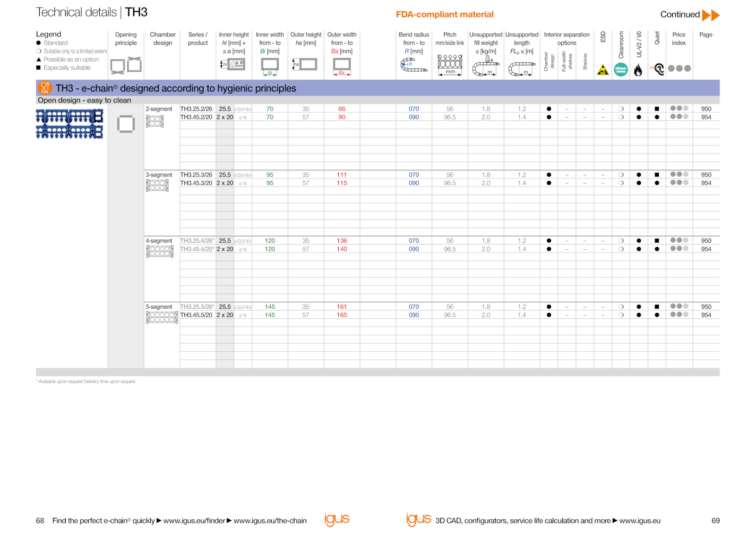
Task: Click the 5-segment chamber design icon
Action: coord(162,317)
